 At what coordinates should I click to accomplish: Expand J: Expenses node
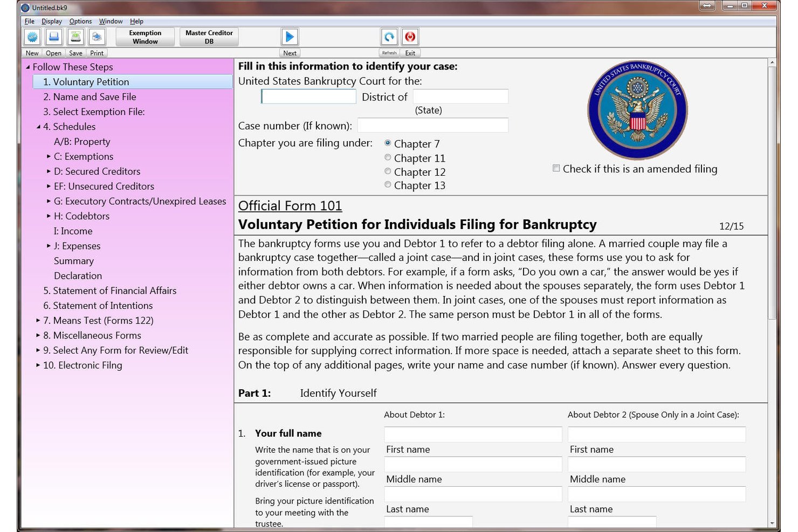coord(49,246)
